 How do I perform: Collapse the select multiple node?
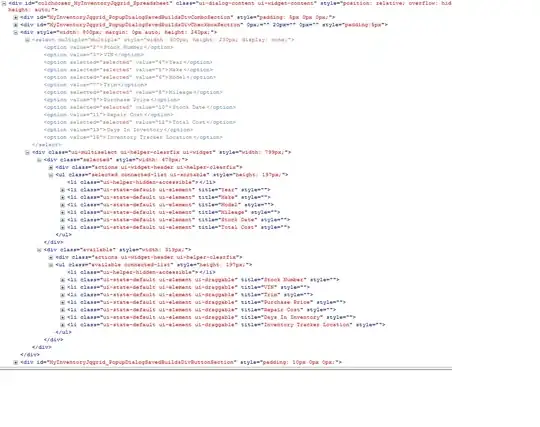27,40
